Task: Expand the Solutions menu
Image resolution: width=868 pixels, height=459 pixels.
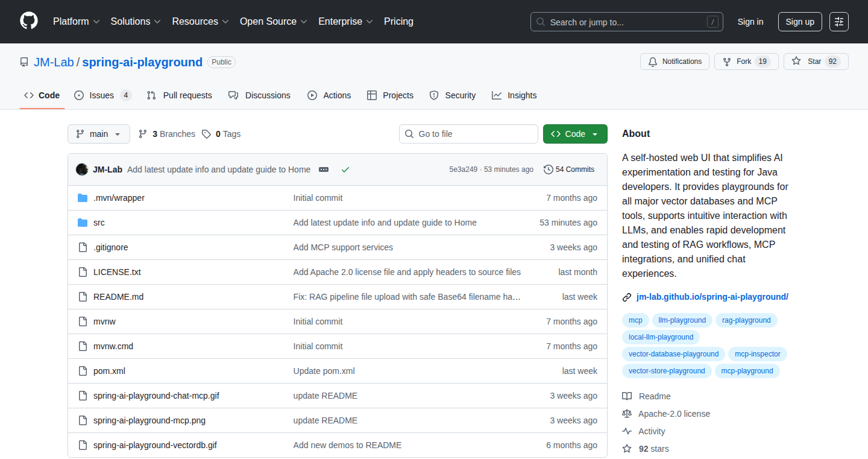Action: click(136, 22)
